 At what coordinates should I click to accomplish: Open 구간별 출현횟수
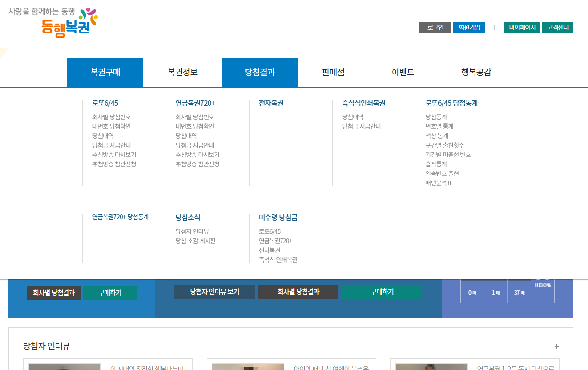445,145
